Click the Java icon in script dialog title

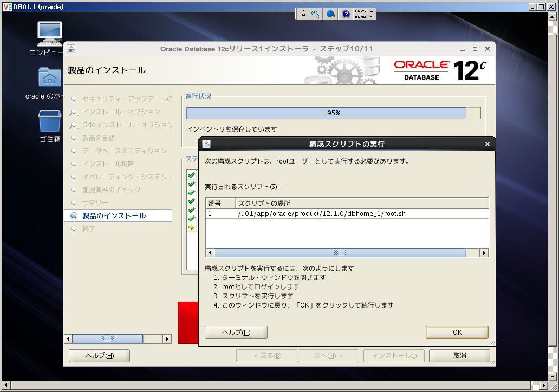click(x=206, y=143)
